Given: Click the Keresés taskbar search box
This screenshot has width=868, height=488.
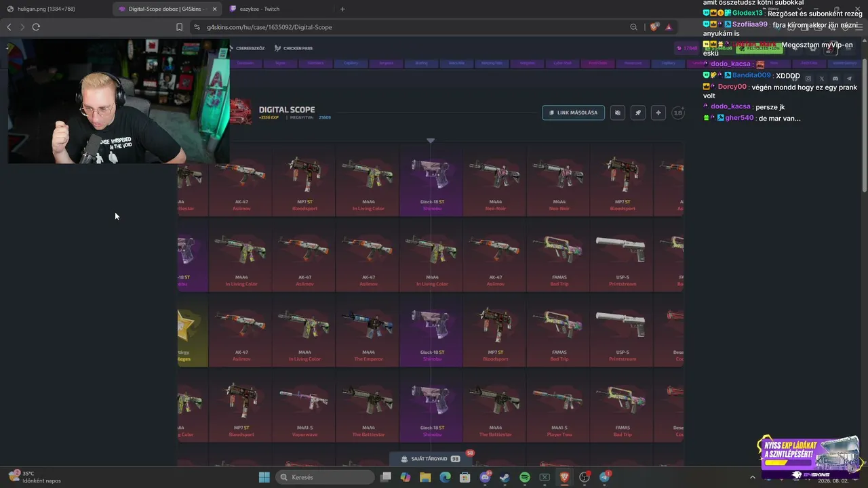Looking at the screenshot, I should pos(325,477).
